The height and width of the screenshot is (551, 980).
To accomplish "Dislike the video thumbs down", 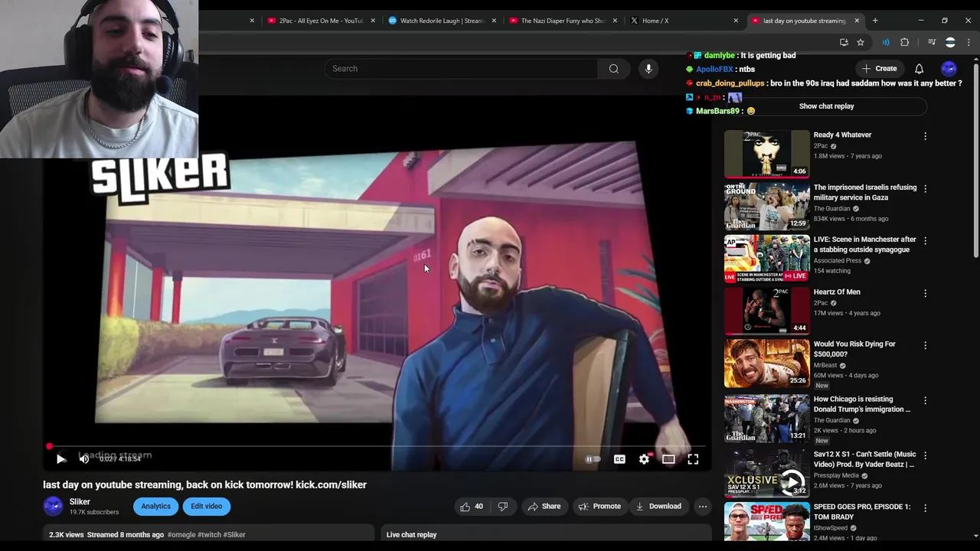I will click(x=503, y=506).
